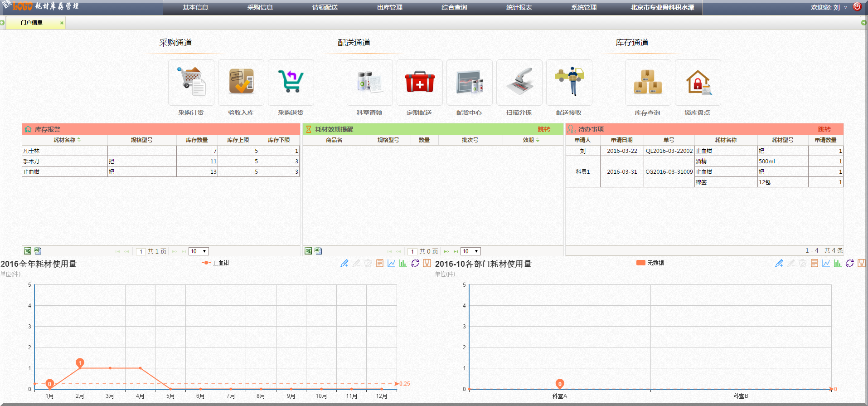
Task: Open the 采购信息 menu
Action: pyautogui.click(x=260, y=7)
